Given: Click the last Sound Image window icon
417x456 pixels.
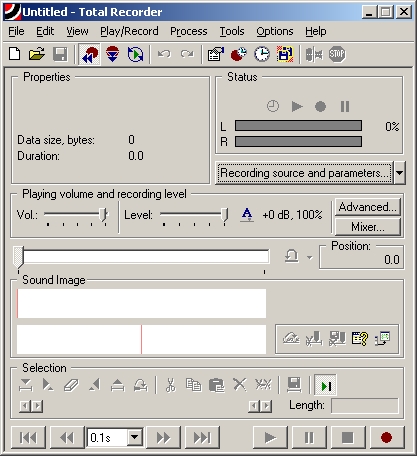Looking at the screenshot, I should [x=383, y=339].
